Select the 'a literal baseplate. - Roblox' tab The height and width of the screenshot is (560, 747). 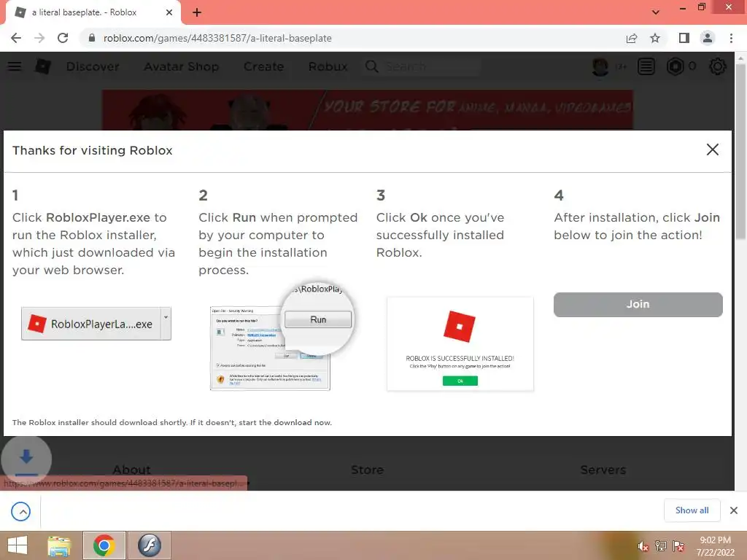[93, 12]
